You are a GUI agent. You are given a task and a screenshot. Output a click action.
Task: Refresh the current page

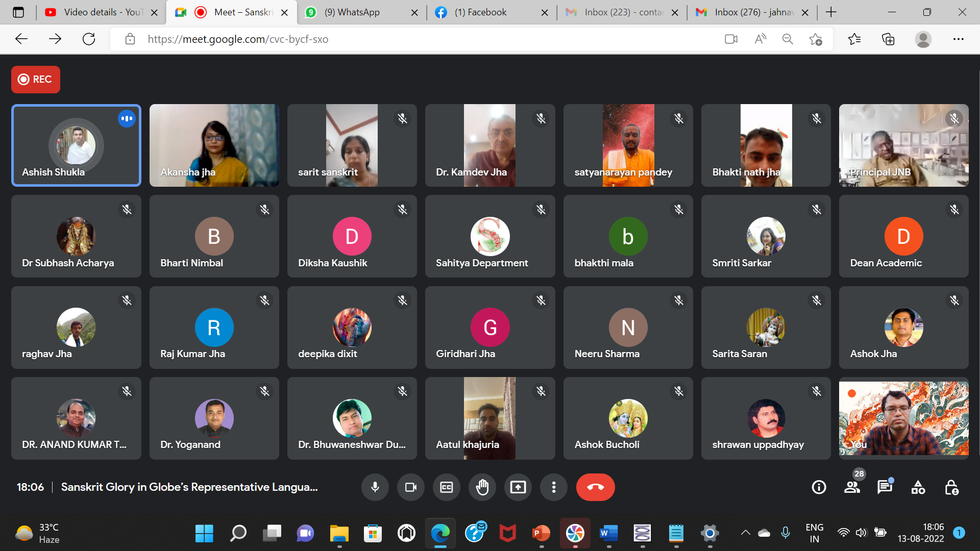[x=89, y=39]
